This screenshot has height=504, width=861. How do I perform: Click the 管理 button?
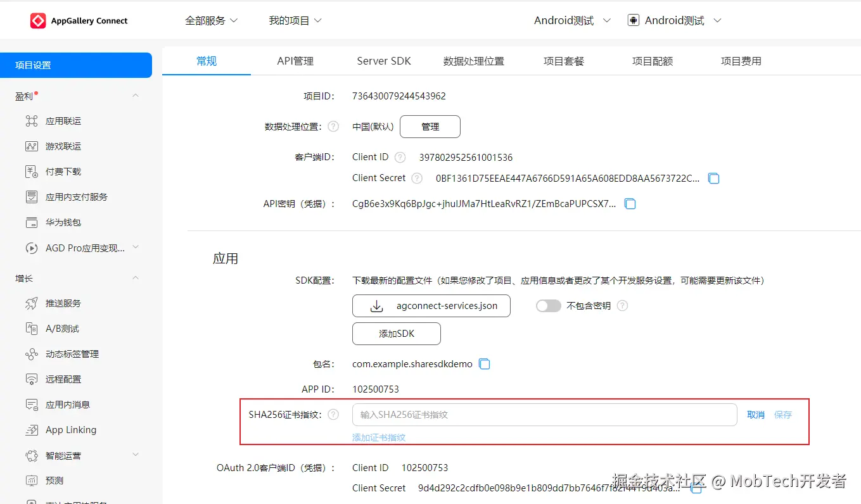coord(430,127)
